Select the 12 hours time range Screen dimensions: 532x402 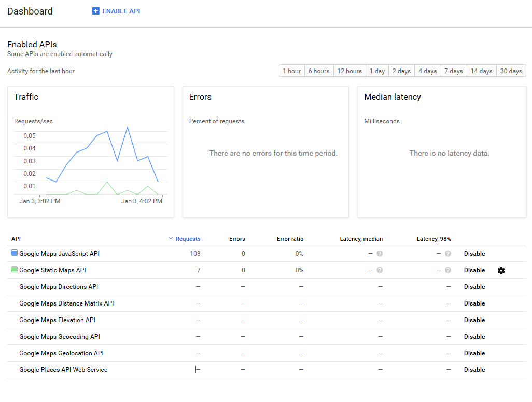click(x=349, y=71)
